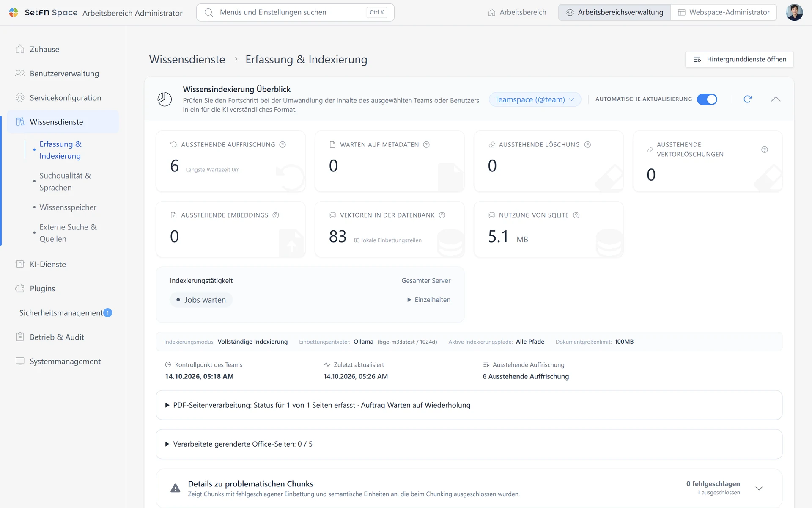Expand Einzelheiten under Indexierungstätigkeit
This screenshot has height=508, width=812.
coord(429,300)
